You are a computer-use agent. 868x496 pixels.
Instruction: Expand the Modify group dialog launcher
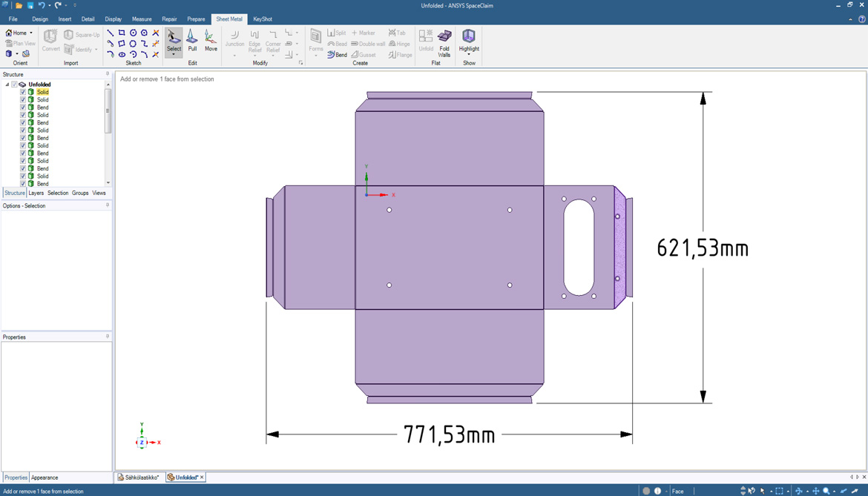click(x=300, y=64)
